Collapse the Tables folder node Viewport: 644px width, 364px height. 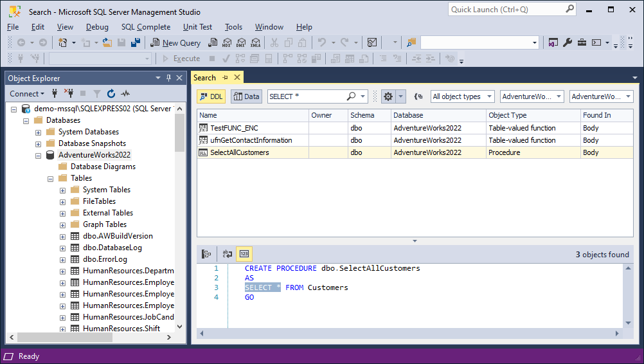(x=51, y=179)
